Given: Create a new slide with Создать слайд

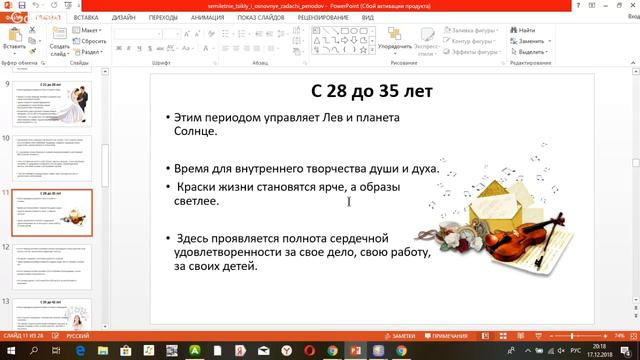Looking at the screenshot, I should (x=60, y=42).
